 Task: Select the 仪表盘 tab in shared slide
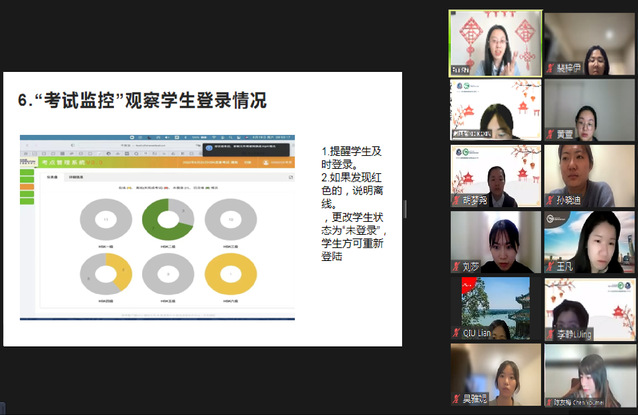[x=52, y=176]
